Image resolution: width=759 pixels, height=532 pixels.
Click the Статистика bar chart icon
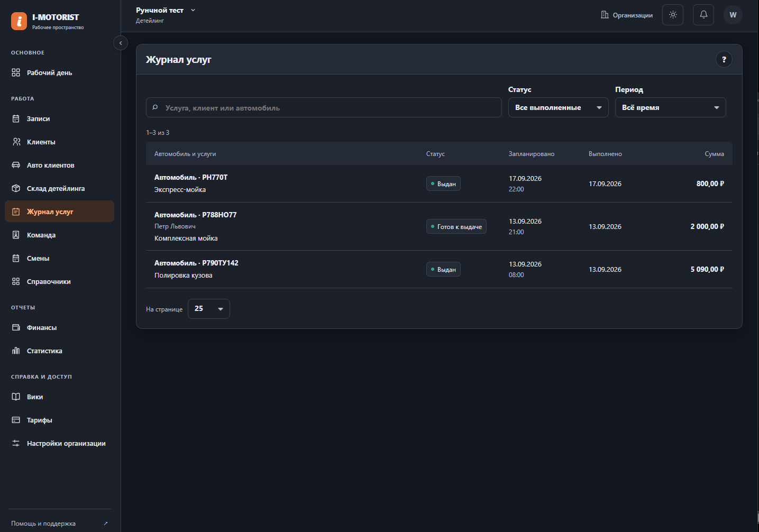(16, 351)
